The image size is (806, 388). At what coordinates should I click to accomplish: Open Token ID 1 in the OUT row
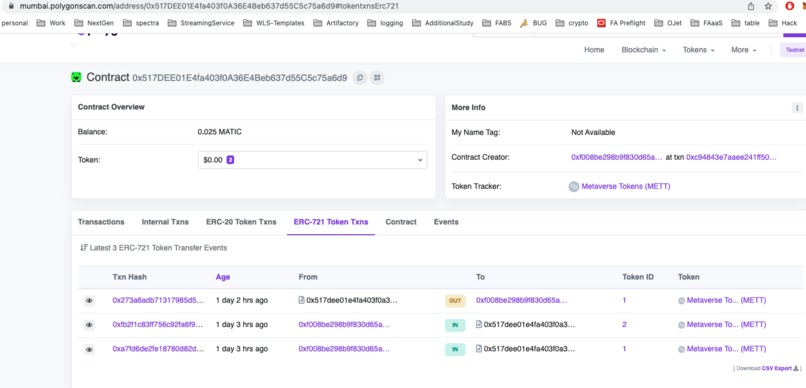pyautogui.click(x=624, y=300)
